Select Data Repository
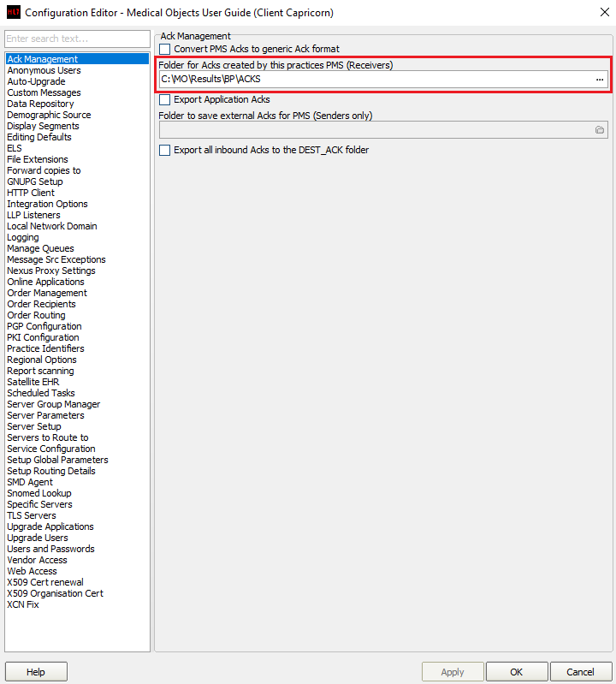The image size is (616, 684). pos(40,104)
